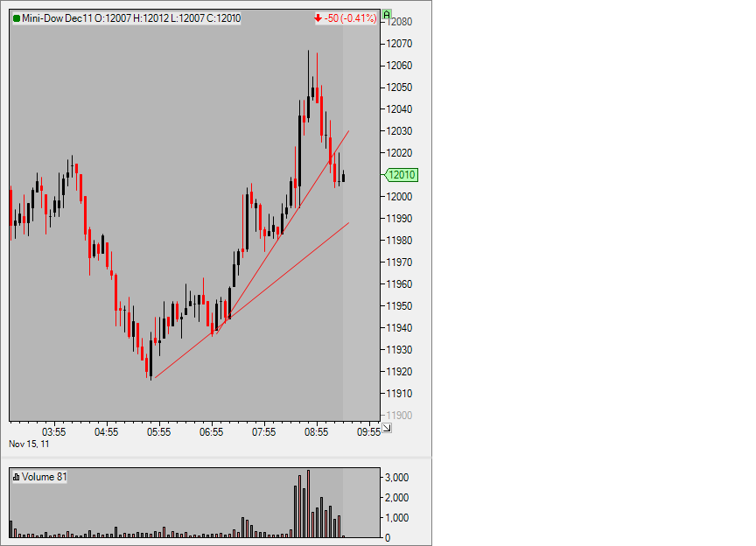Click the 11990 price axis label
This screenshot has width=756, height=546.
pyautogui.click(x=399, y=219)
